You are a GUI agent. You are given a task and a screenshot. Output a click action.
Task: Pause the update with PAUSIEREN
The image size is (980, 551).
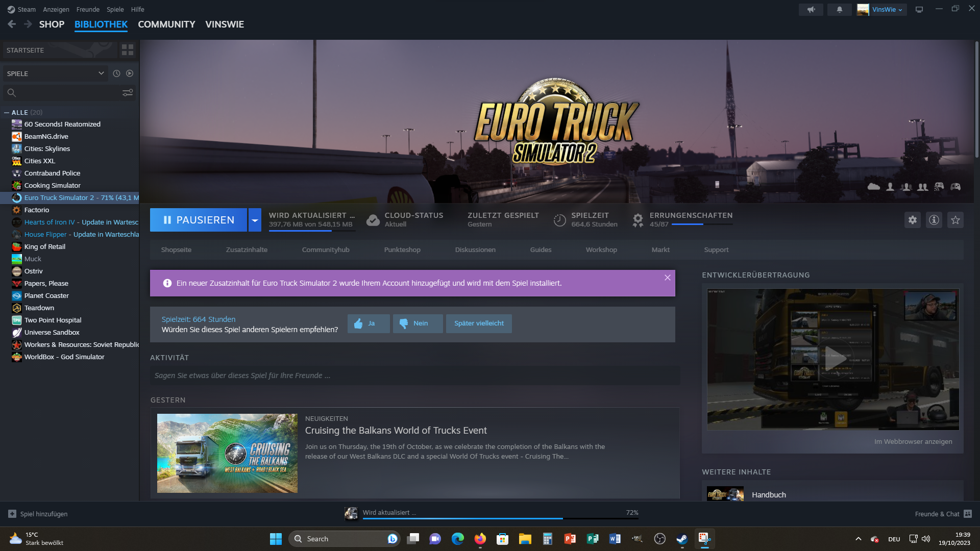pos(199,220)
